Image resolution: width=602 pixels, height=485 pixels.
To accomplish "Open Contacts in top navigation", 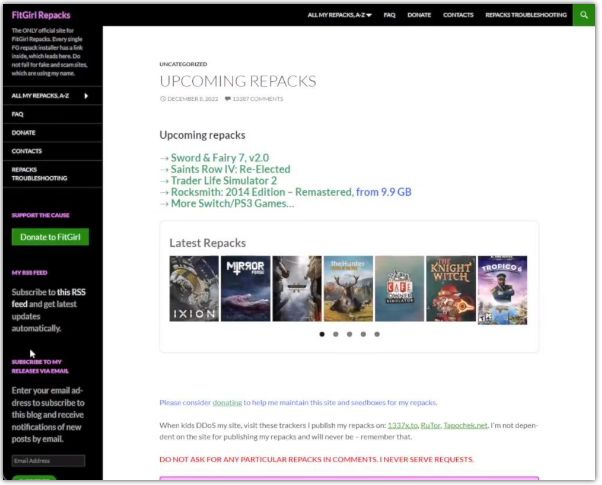I will tap(458, 15).
